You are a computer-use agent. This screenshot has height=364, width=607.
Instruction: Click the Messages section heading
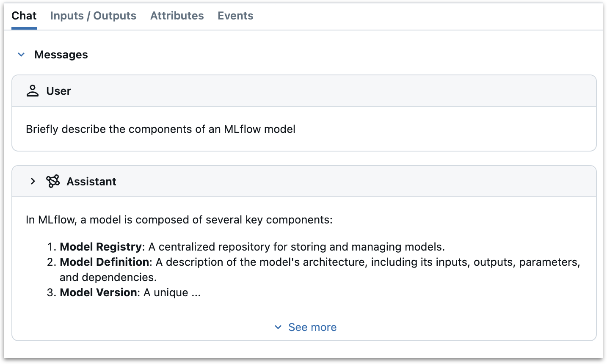(x=61, y=55)
